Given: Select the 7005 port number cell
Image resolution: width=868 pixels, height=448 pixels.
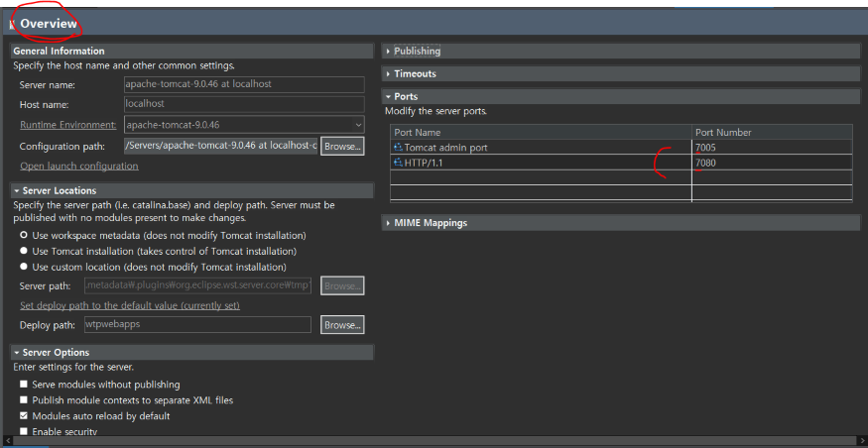Looking at the screenshot, I should pos(772,148).
